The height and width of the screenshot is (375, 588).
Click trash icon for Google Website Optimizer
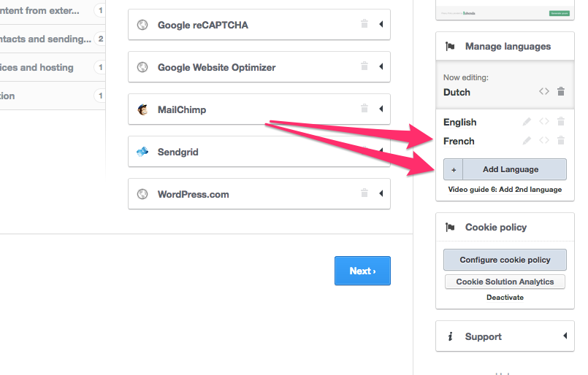click(364, 67)
